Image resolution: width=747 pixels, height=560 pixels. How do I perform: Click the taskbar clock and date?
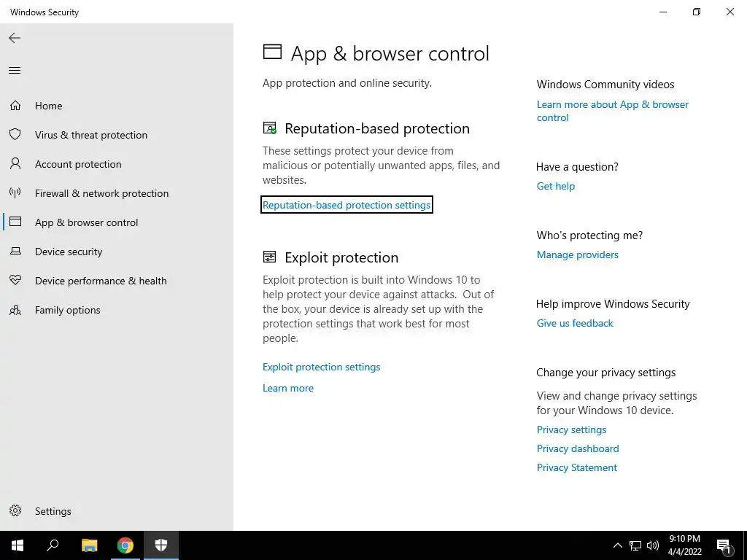tap(684, 545)
